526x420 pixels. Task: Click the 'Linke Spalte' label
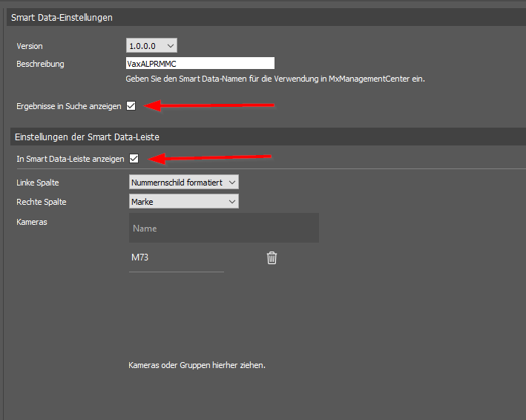click(38, 183)
